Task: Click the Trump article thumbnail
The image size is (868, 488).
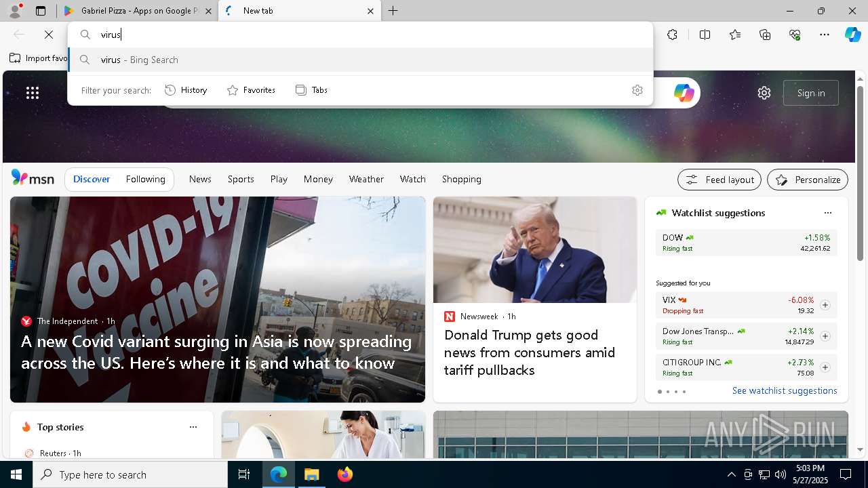Action: pyautogui.click(x=535, y=250)
